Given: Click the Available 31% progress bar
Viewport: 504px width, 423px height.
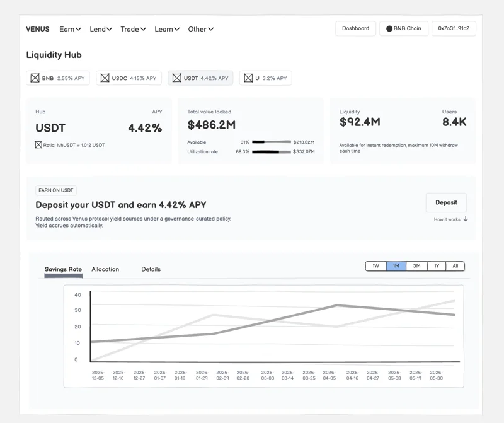Looking at the screenshot, I should (272, 142).
